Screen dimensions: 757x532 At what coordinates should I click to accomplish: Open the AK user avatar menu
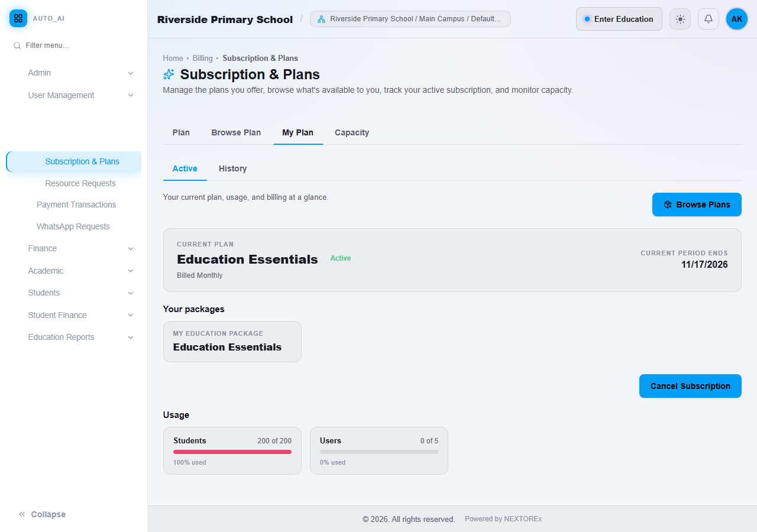click(x=737, y=19)
